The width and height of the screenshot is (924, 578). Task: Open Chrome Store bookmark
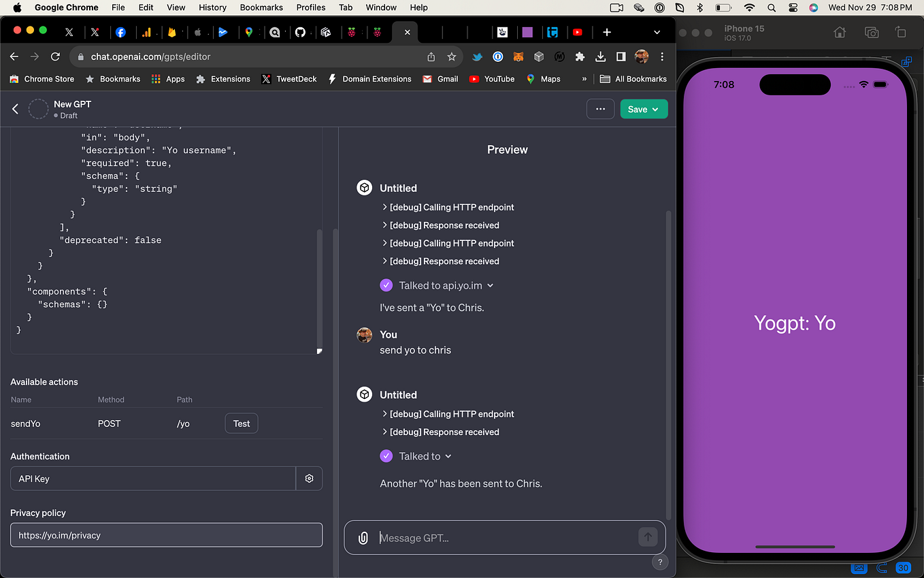click(x=42, y=79)
